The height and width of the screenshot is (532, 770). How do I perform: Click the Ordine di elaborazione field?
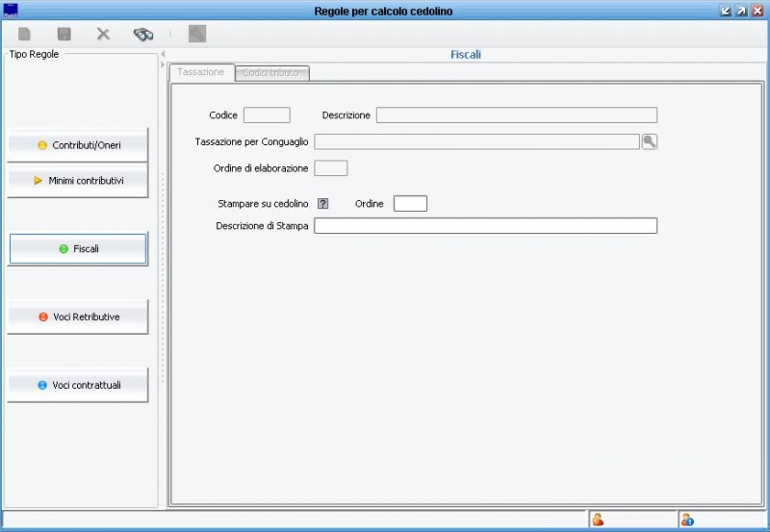pyautogui.click(x=331, y=168)
